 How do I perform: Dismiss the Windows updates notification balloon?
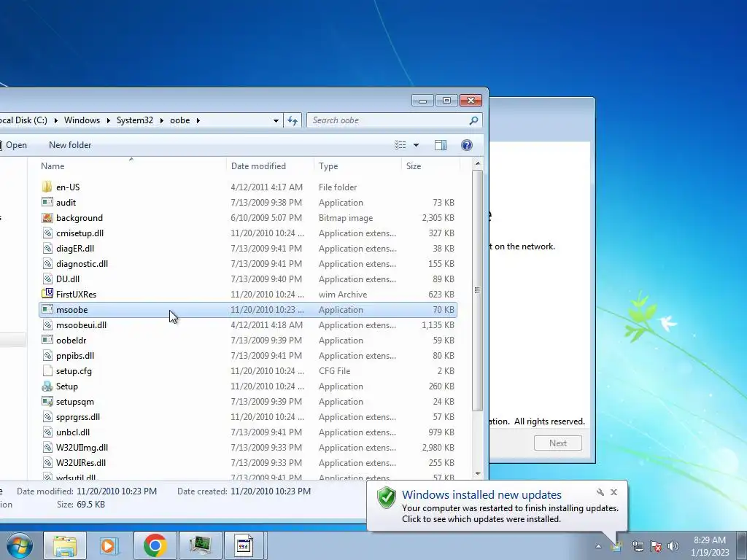[614, 492]
